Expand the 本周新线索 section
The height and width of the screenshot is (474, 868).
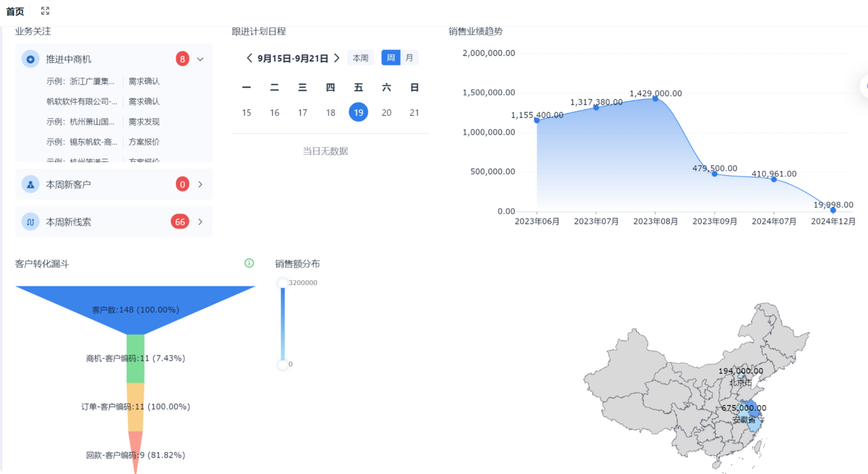[200, 221]
